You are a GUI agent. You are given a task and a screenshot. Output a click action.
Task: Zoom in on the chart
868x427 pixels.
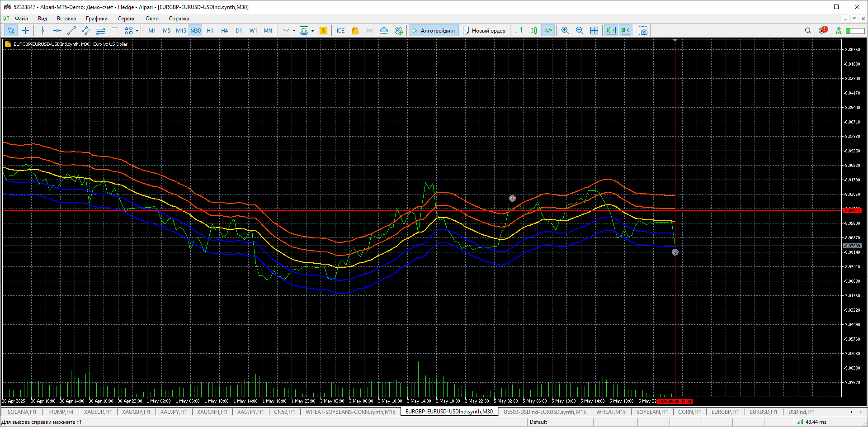coord(565,31)
